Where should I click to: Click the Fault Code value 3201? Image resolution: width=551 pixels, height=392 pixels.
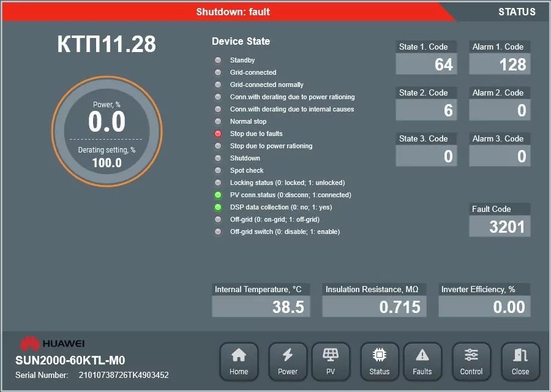coord(500,226)
